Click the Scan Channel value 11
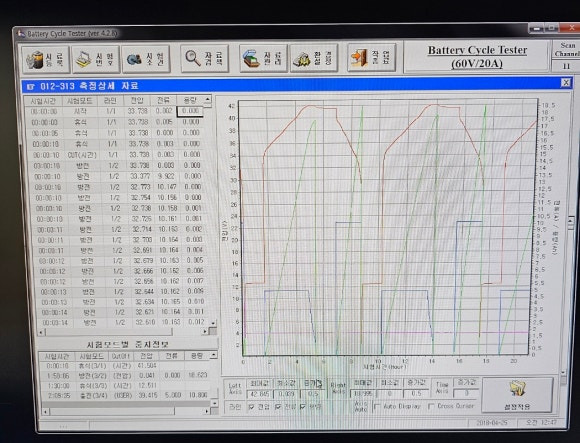 coord(566,66)
